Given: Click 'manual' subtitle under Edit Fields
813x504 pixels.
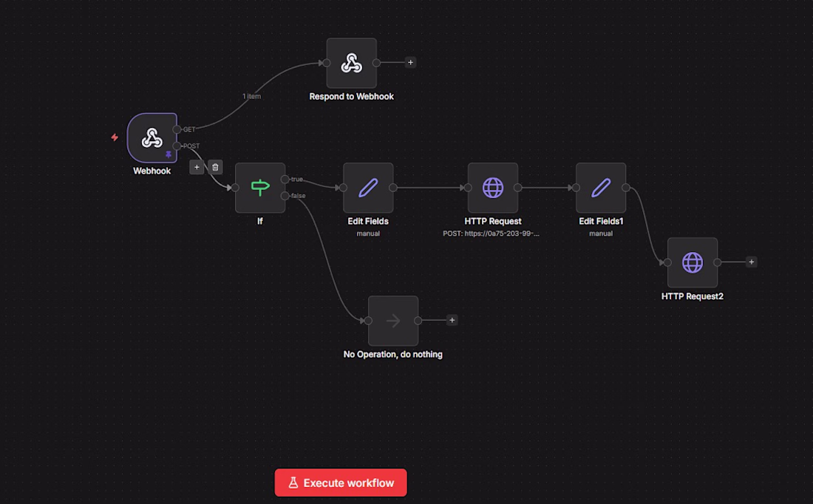Looking at the screenshot, I should (x=368, y=234).
